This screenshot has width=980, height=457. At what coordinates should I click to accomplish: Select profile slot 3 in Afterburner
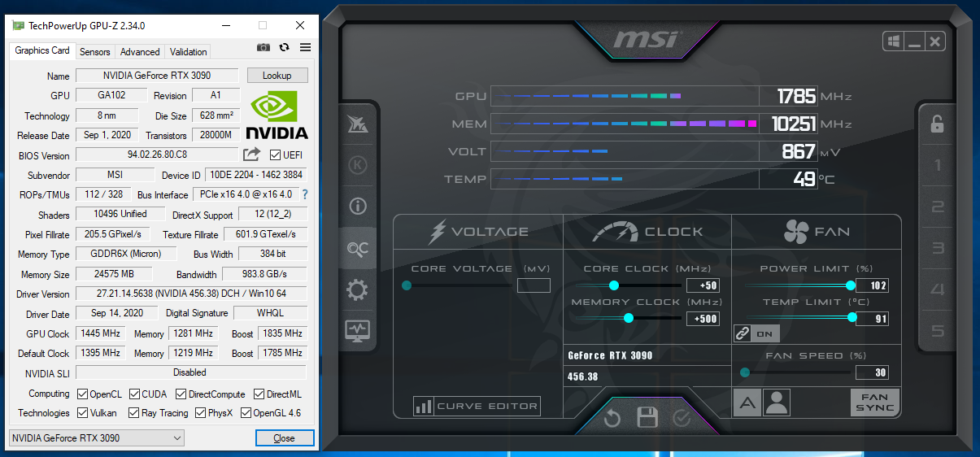(x=937, y=248)
